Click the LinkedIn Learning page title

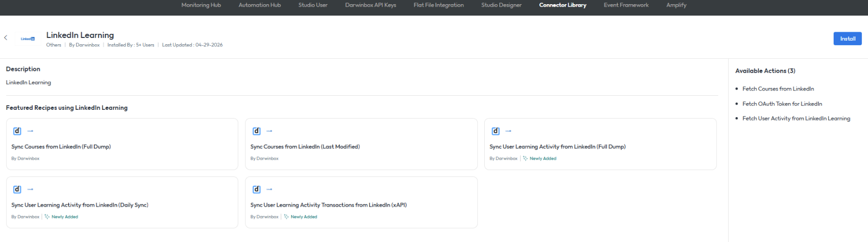(80, 35)
